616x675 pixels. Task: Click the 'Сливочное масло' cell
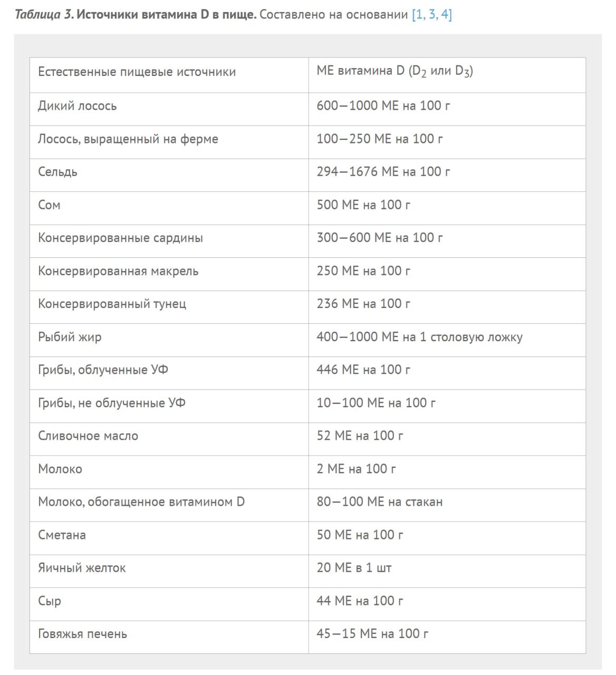pyautogui.click(x=88, y=436)
